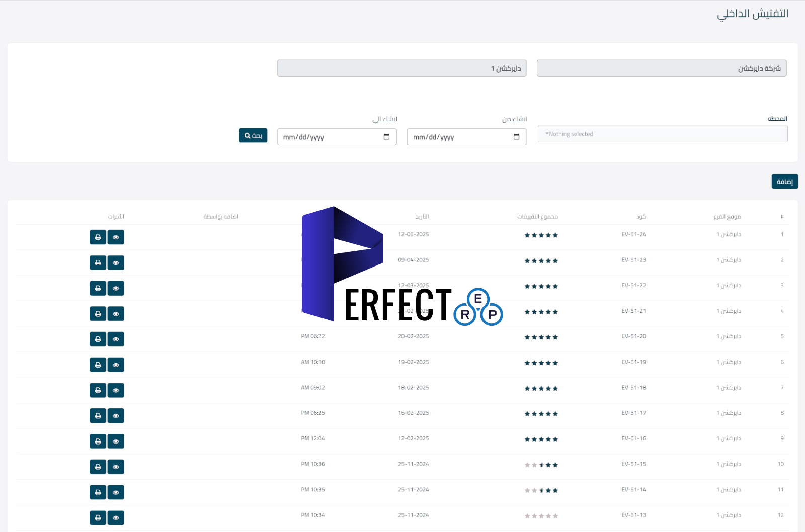View the EV-51-21 inspection record
The width and height of the screenshot is (805, 532).
(x=116, y=314)
